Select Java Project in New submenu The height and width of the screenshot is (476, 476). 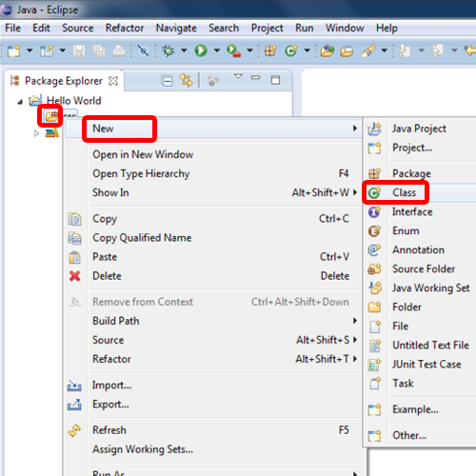click(421, 129)
